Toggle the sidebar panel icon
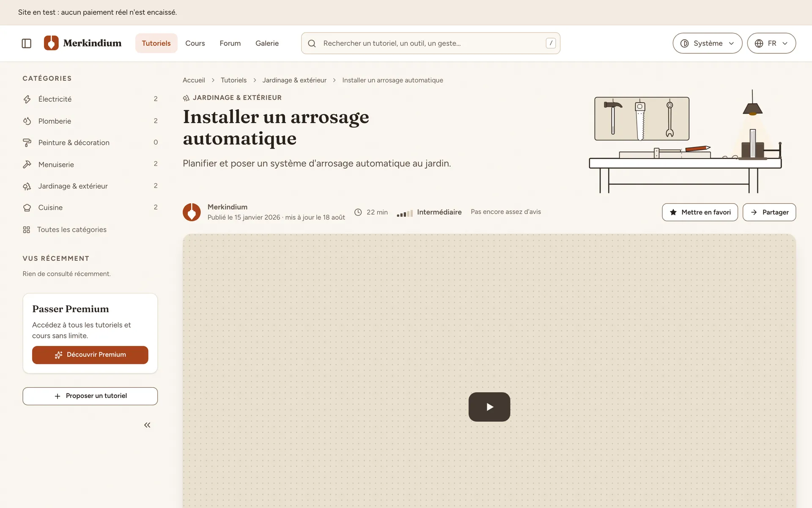The height and width of the screenshot is (508, 812). 26,43
